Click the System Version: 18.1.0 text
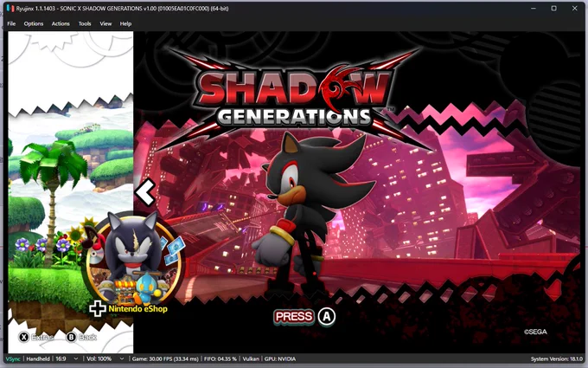This screenshot has width=588, height=368. click(x=557, y=359)
